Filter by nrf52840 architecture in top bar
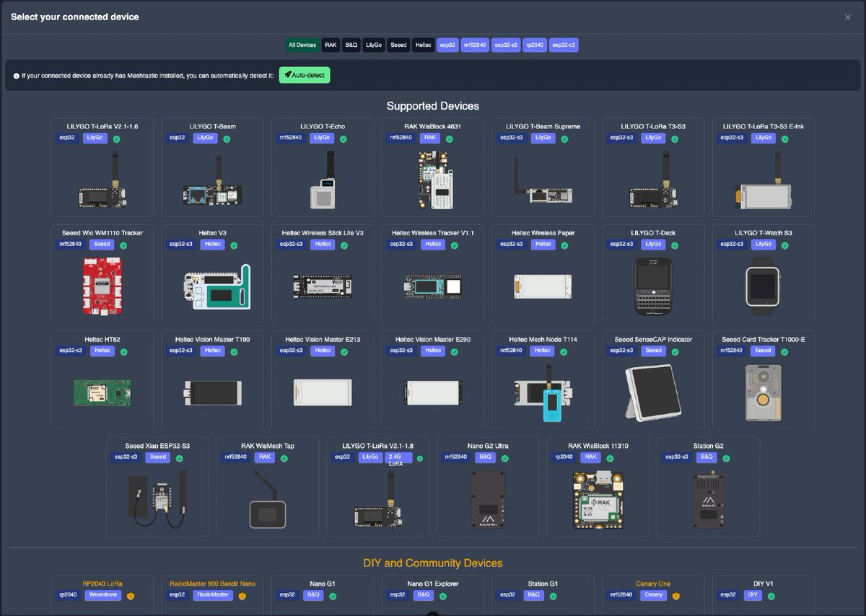The image size is (866, 616). tap(474, 45)
